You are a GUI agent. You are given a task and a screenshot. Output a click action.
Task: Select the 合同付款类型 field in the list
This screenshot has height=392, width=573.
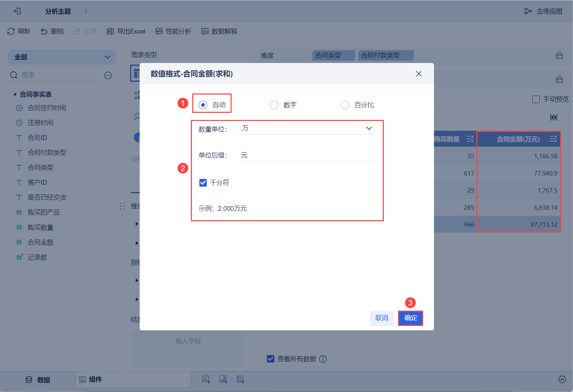pyautogui.click(x=41, y=152)
